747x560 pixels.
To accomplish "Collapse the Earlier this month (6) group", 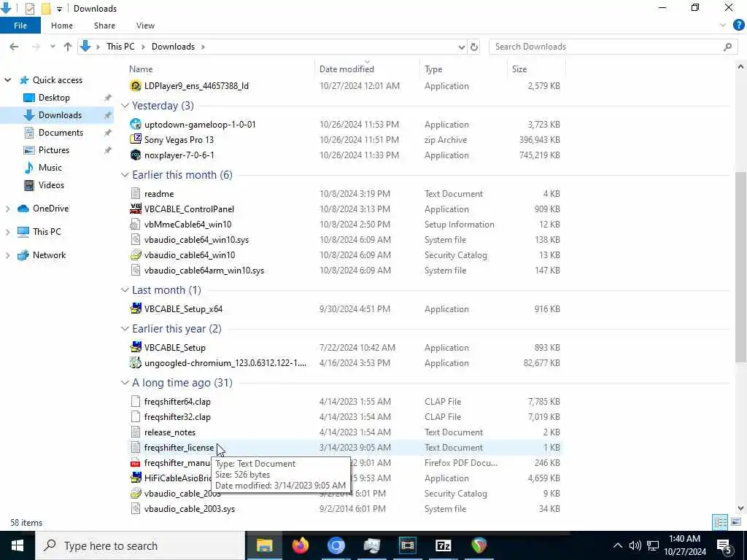I will [125, 175].
